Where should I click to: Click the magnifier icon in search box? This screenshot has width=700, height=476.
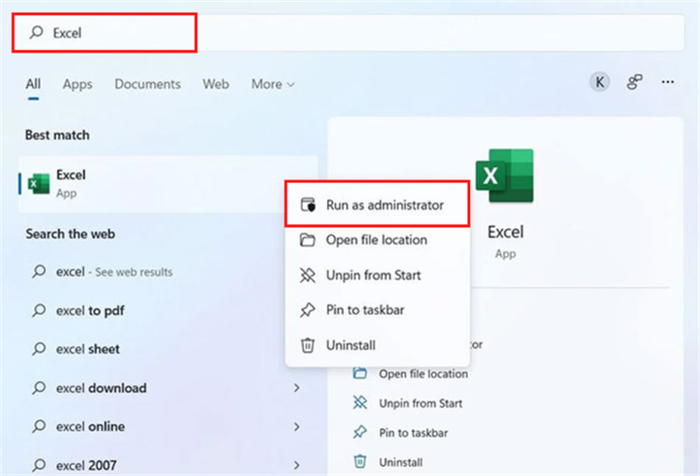point(36,32)
